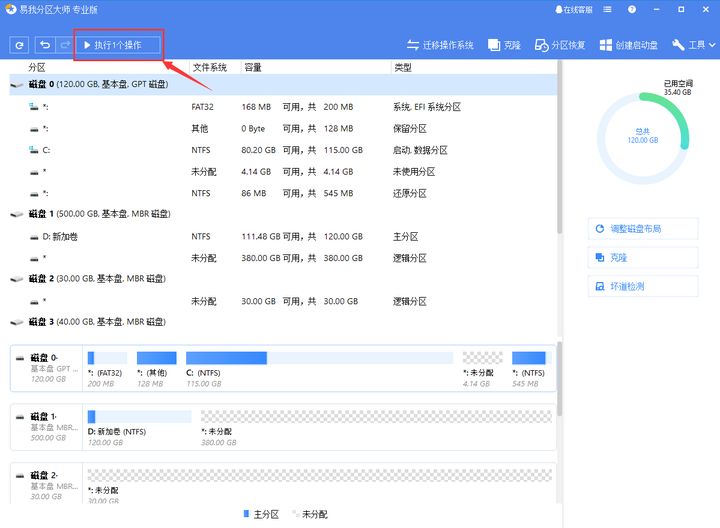Select the 磁盘 3 row in the list
Viewport: 720px width, 528px height.
(100, 322)
